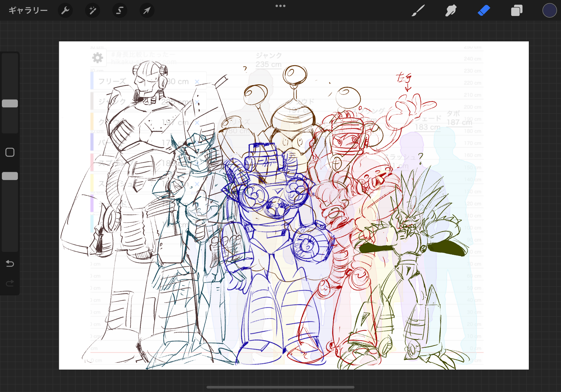Return to the ギャラリー gallery view

[x=28, y=11]
